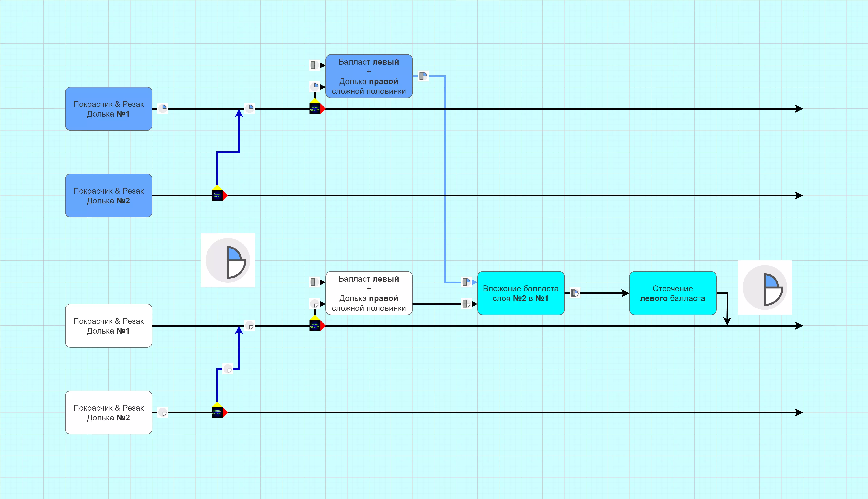The image size is (868, 499).
Task: Click the lower input icon of Вложение балласта box
Action: pos(466,304)
